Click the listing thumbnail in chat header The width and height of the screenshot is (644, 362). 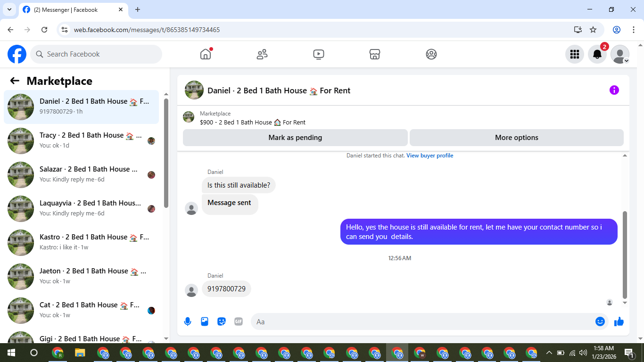coord(194,90)
